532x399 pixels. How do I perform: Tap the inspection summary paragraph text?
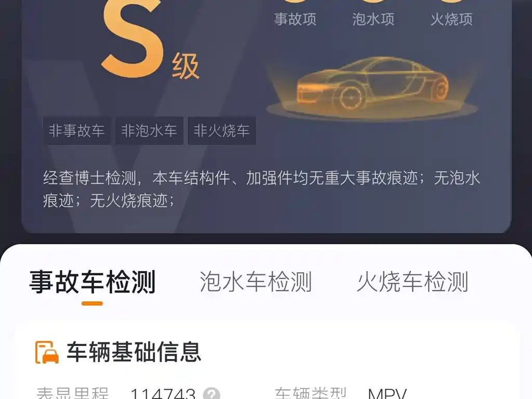[261, 189]
